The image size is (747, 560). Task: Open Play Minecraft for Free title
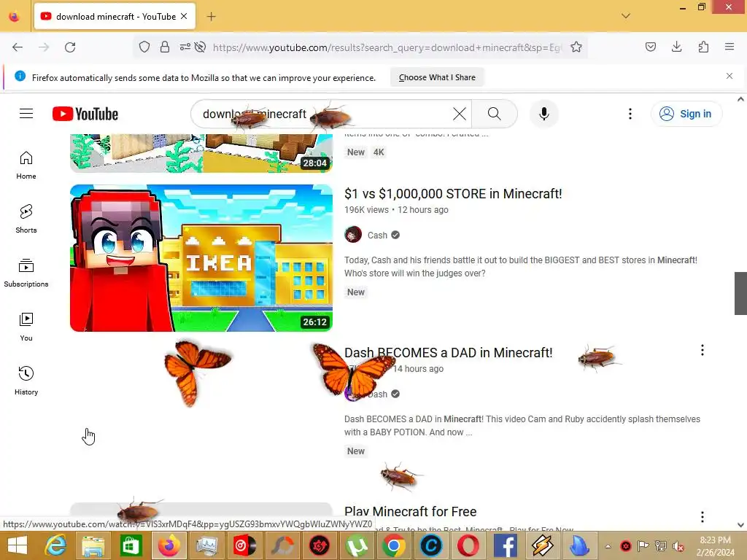pyautogui.click(x=410, y=512)
